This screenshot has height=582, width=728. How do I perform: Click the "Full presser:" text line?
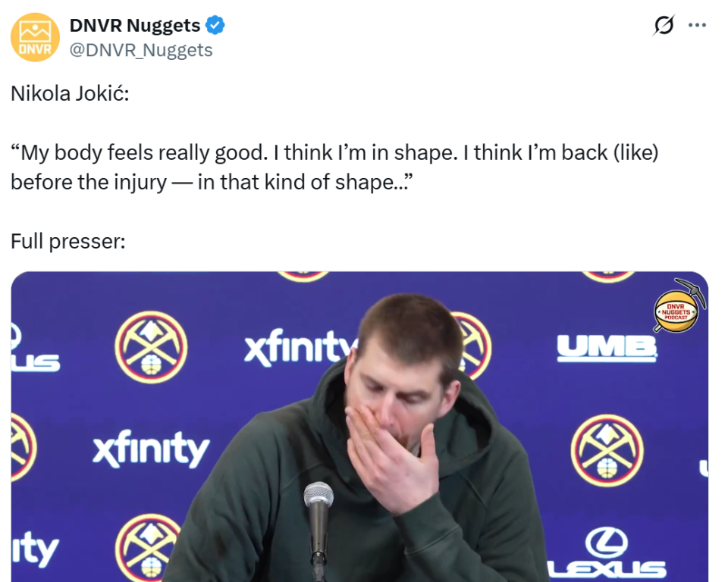coord(68,241)
